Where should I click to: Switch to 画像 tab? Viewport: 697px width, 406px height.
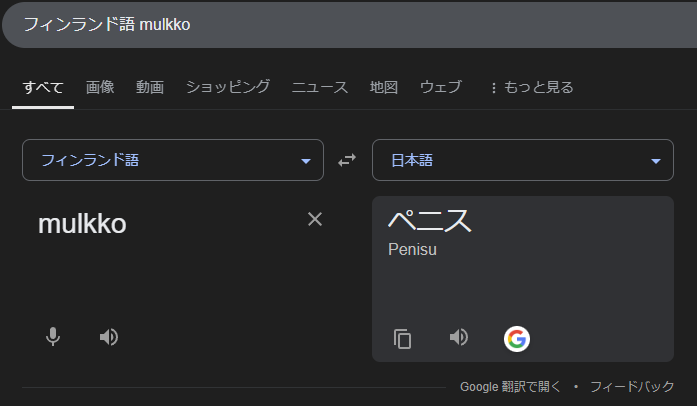click(x=100, y=87)
